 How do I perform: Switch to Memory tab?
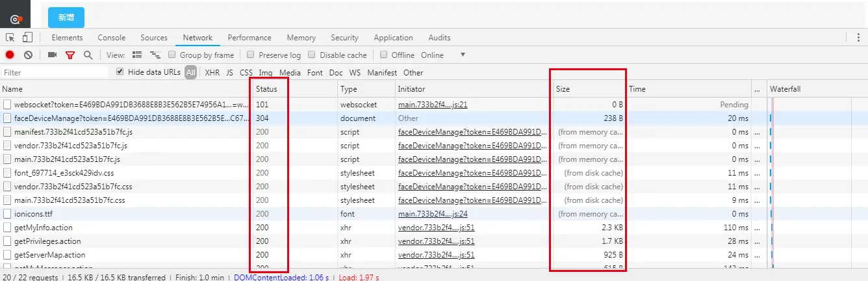301,38
